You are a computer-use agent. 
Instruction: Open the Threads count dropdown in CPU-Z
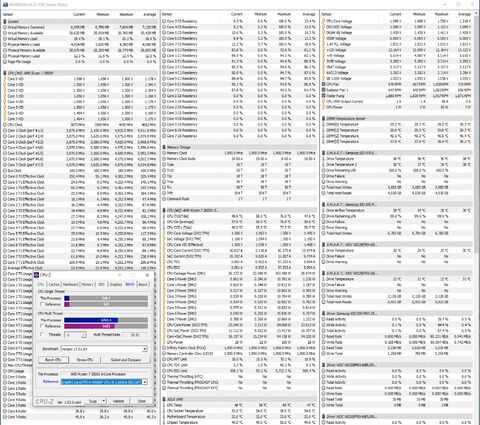(x=83, y=335)
